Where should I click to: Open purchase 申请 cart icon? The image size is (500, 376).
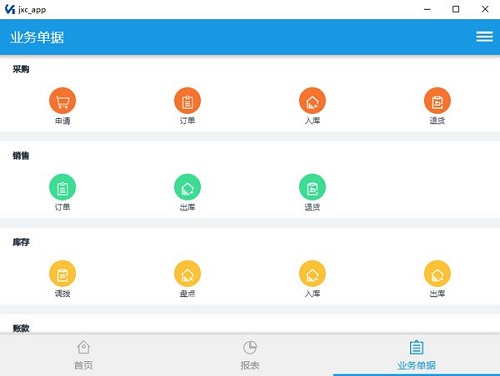[x=62, y=101]
